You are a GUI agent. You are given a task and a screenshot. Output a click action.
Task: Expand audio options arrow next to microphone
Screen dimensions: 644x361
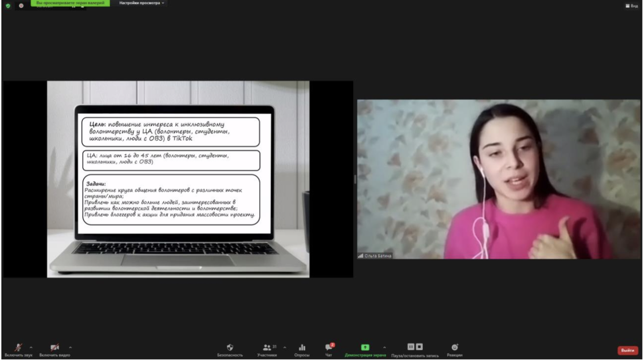(x=31, y=347)
